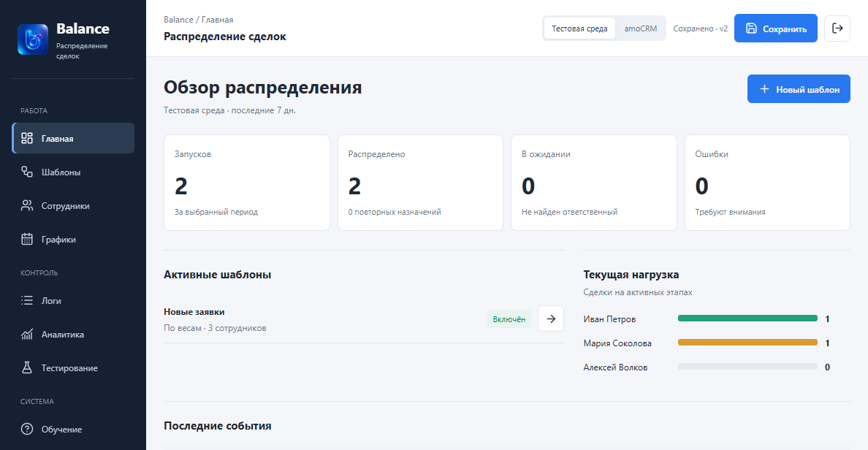Open Тестирование in the sidebar
The height and width of the screenshot is (450, 868).
[73, 367]
